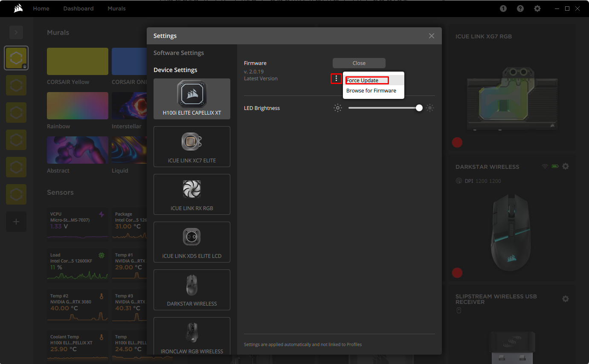Click firmware version text v. 2.0.19
Image resolution: width=589 pixels, height=364 pixels.
point(254,72)
